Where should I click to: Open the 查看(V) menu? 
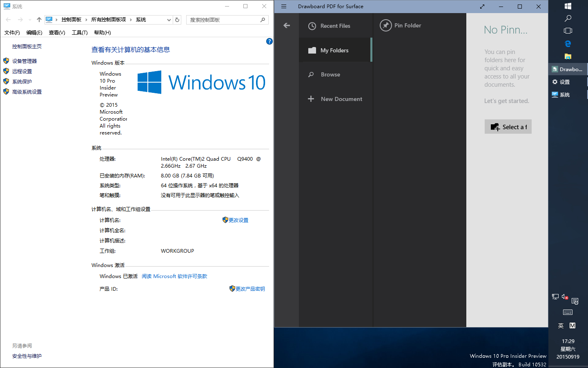57,33
